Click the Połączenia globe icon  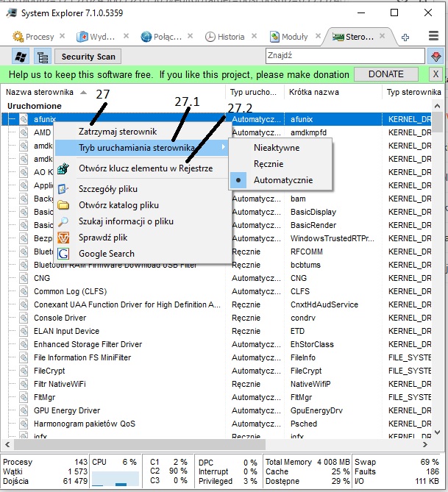click(x=146, y=37)
